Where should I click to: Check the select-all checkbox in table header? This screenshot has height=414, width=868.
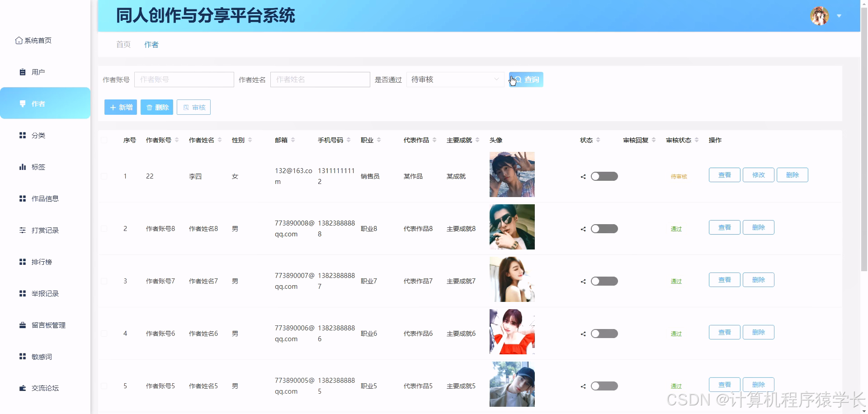pos(104,140)
